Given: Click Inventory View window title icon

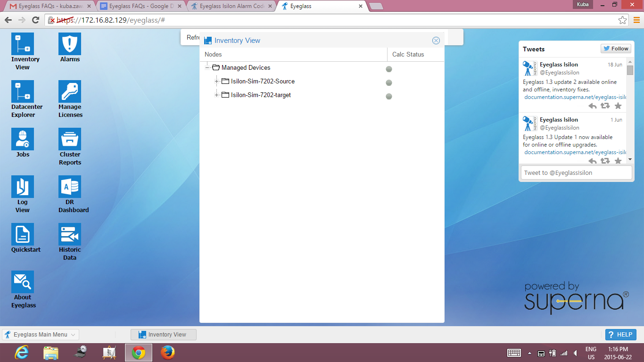Looking at the screenshot, I should tap(208, 41).
